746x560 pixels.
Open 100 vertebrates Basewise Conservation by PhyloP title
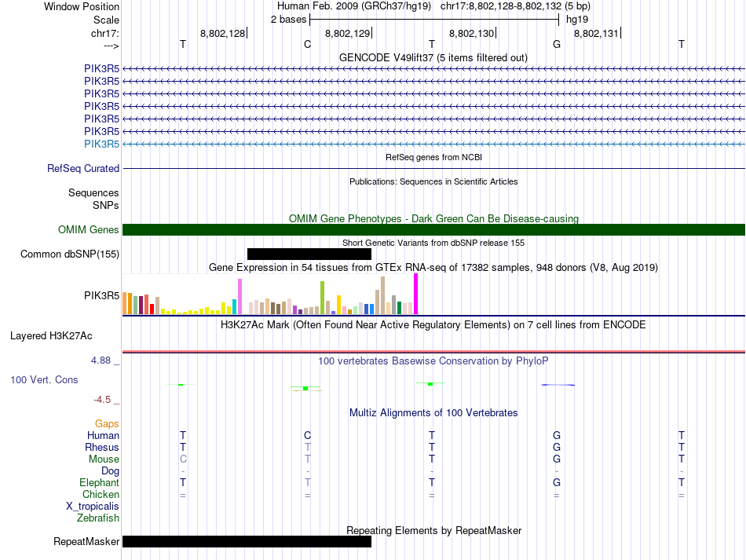tap(433, 361)
